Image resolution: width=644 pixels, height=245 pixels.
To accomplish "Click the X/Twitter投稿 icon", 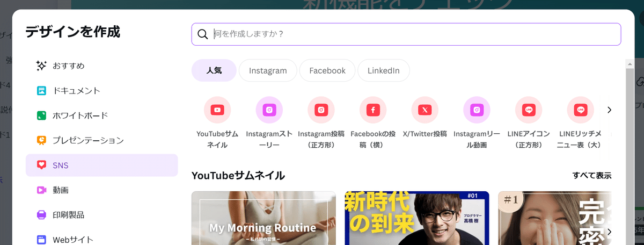I will coord(425,110).
